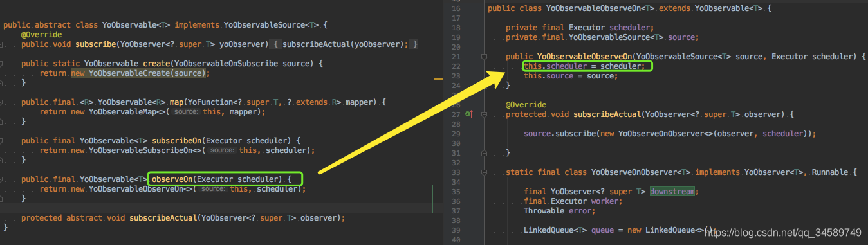868x245 pixels.
Task: Click line number 29 in right gutter
Action: pos(456,134)
